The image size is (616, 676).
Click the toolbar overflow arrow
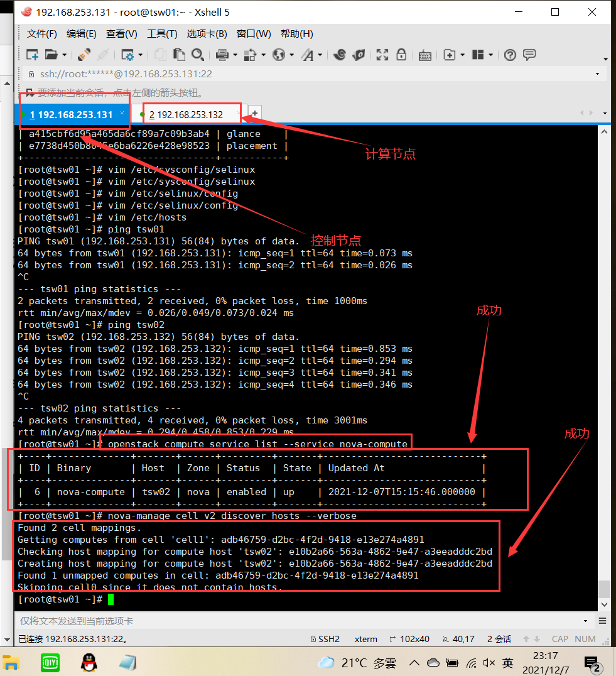[605, 59]
